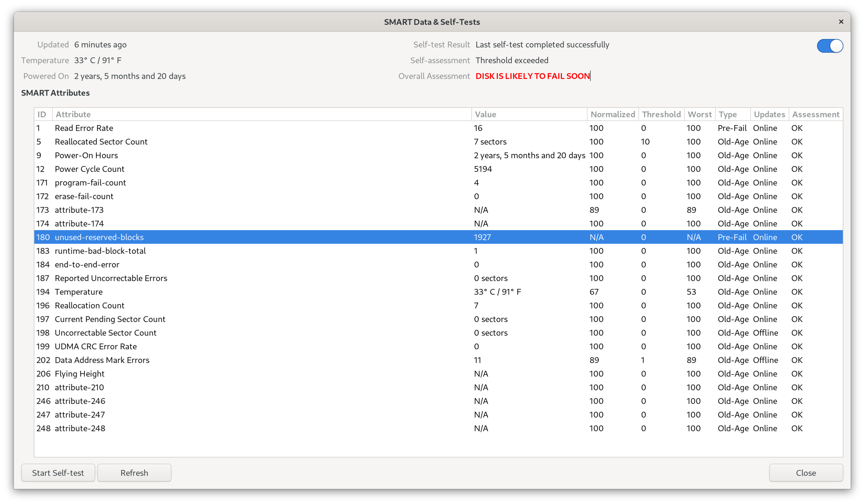
Task: Click the Threshold column header
Action: (661, 114)
